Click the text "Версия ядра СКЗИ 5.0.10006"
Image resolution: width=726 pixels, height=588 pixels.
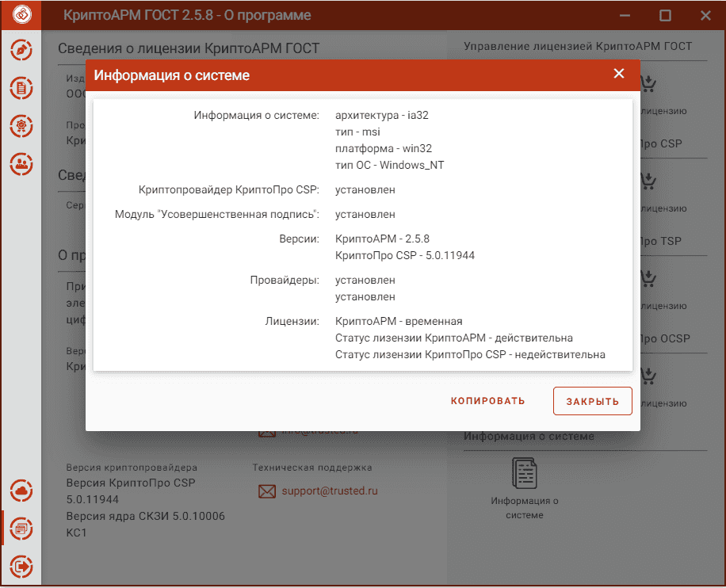coord(145,516)
